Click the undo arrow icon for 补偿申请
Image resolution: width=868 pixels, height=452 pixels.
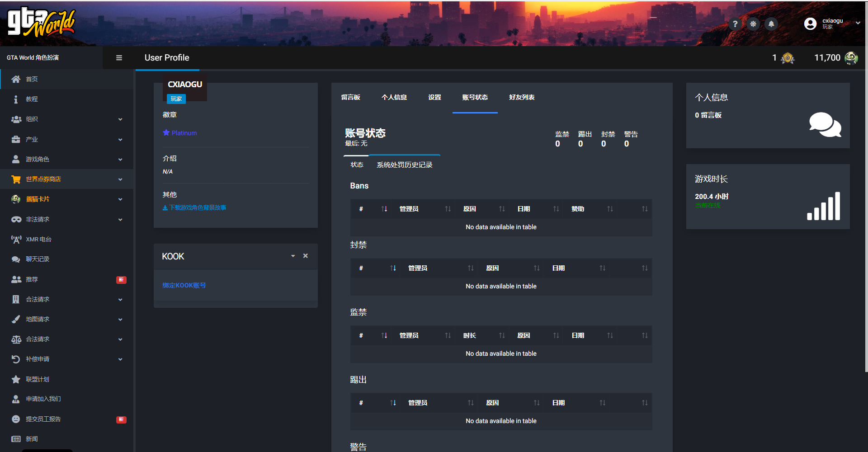(16, 359)
